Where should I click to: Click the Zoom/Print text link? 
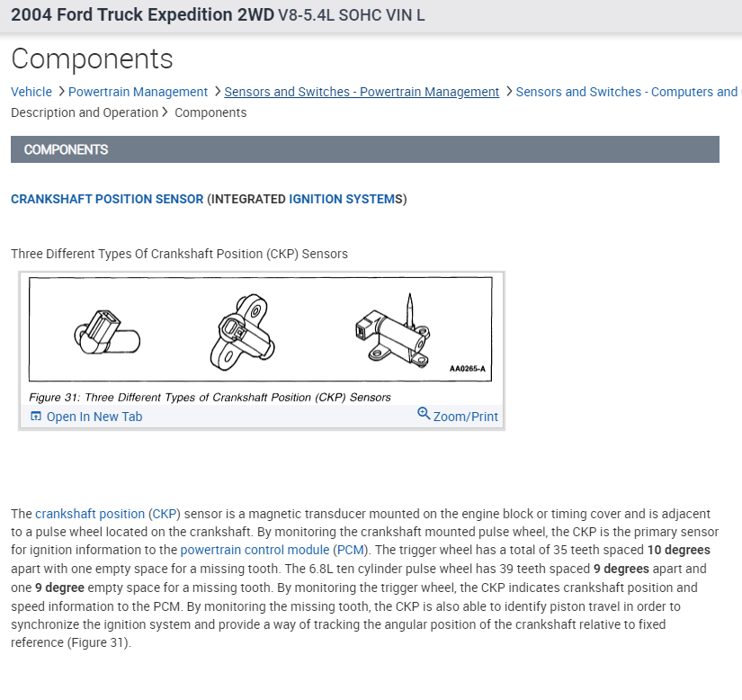pyautogui.click(x=465, y=417)
